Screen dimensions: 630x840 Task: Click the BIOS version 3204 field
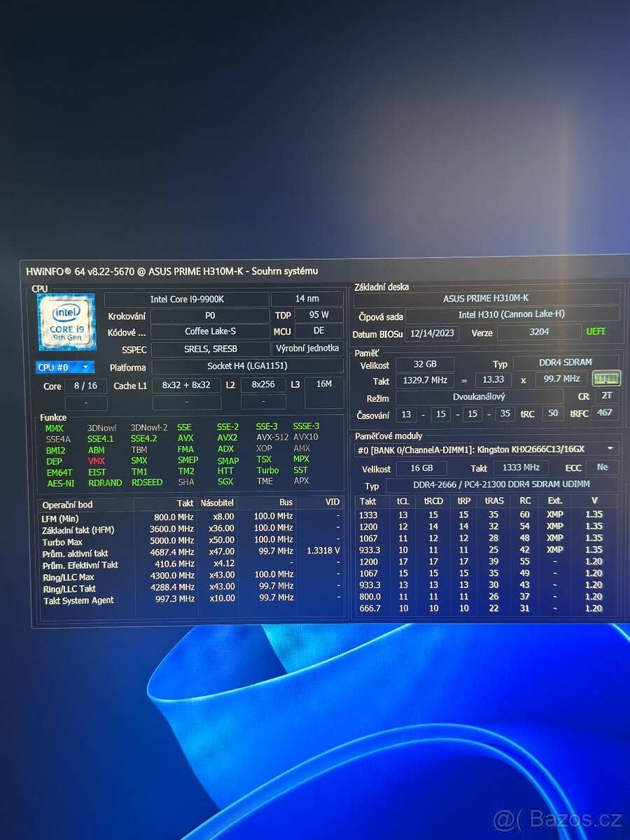point(539,332)
